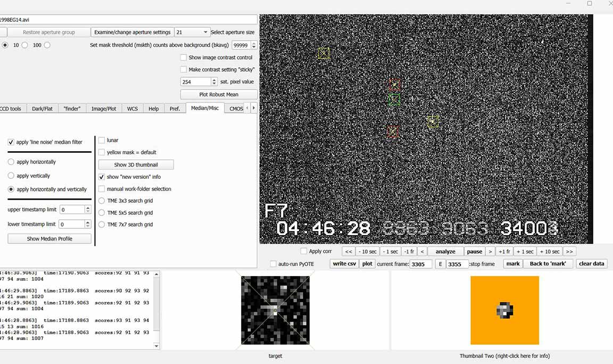Switch to the CCD tools tab

point(10,109)
